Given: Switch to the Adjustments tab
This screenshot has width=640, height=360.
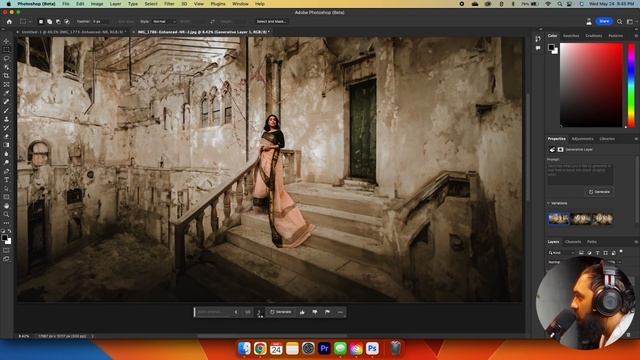Looking at the screenshot, I should coord(582,139).
